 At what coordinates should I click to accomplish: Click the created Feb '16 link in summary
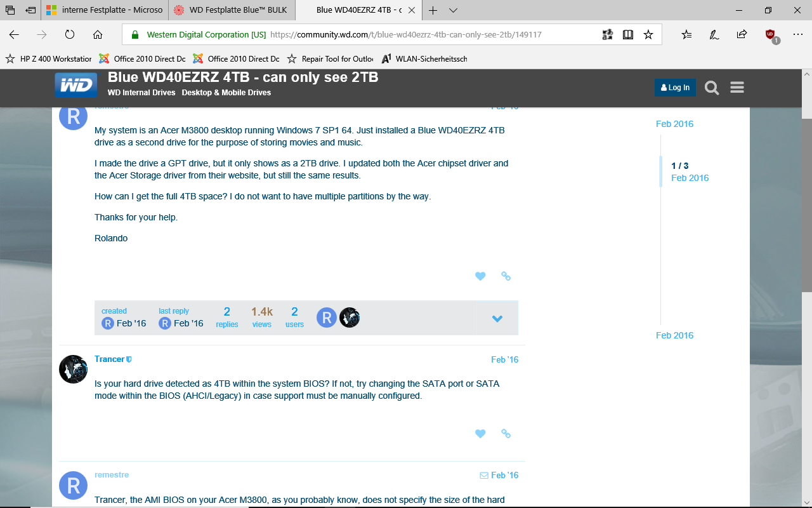(124, 318)
